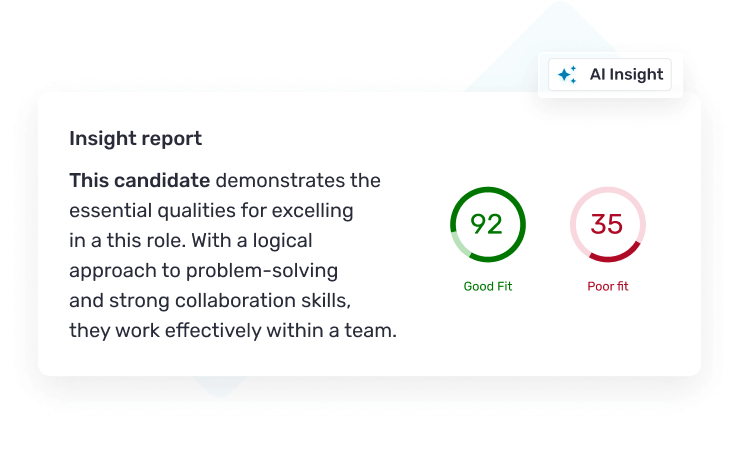This screenshot has width=739, height=468.
Task: Select the "Poor fit" label
Action: tap(607, 287)
